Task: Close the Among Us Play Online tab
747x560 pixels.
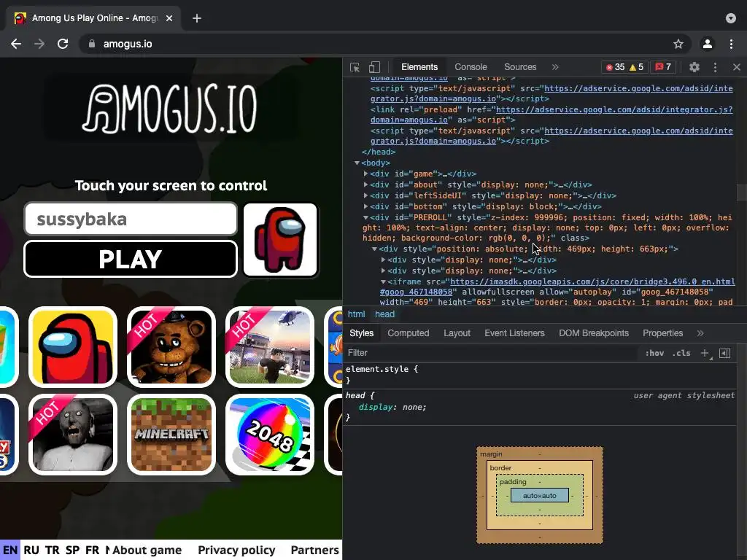Action: (x=169, y=18)
